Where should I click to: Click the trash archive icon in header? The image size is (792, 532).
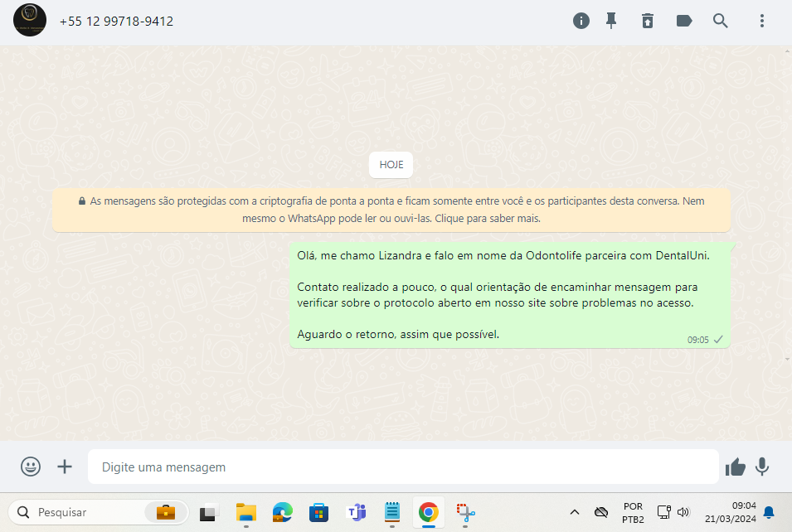[648, 21]
